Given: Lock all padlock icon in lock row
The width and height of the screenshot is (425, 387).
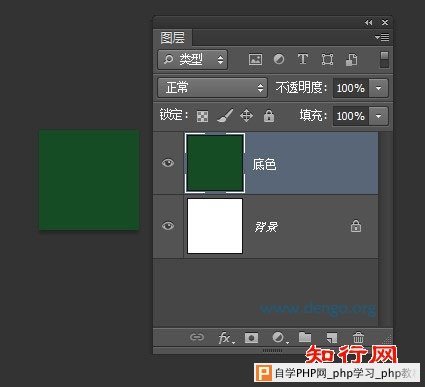Looking at the screenshot, I should [x=269, y=116].
